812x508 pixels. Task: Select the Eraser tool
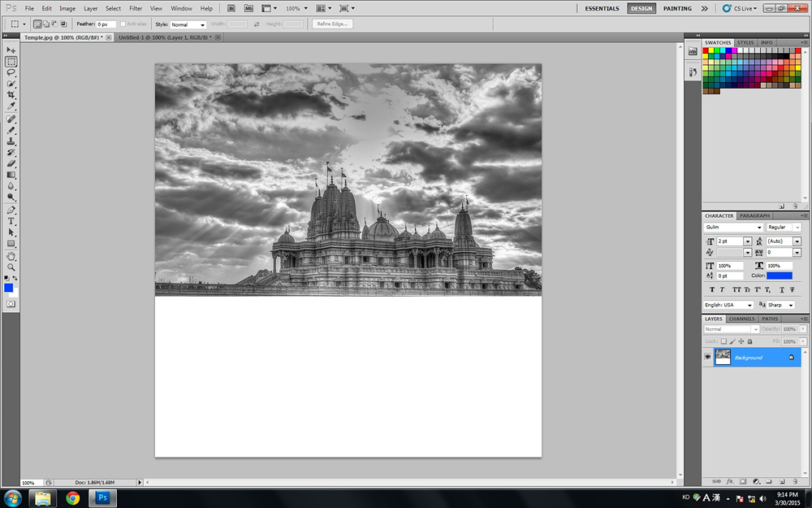11,163
